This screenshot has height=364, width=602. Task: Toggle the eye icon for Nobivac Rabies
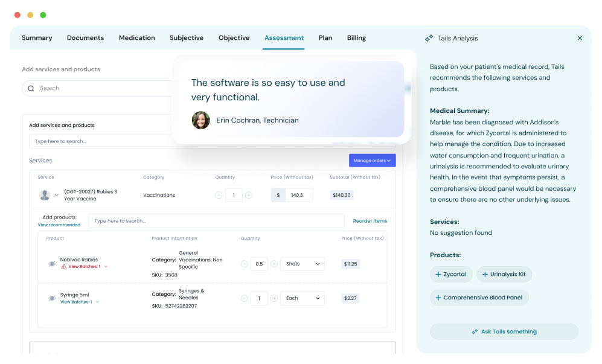52,264
